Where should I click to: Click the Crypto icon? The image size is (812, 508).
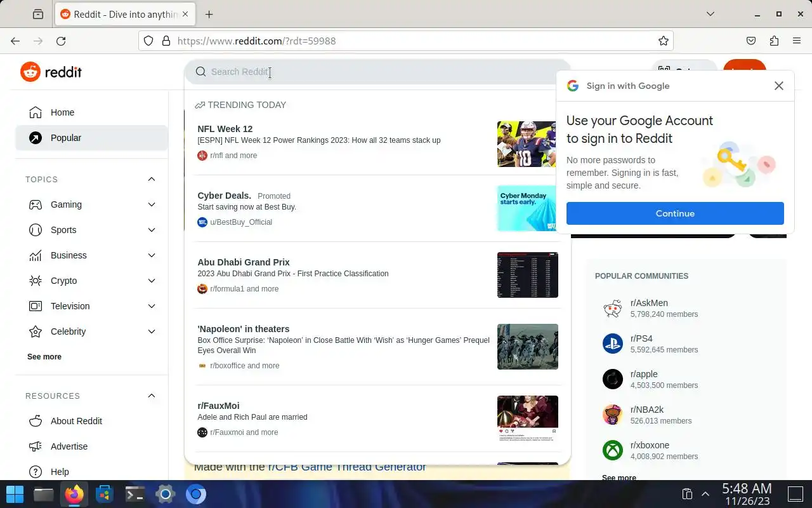tap(36, 281)
